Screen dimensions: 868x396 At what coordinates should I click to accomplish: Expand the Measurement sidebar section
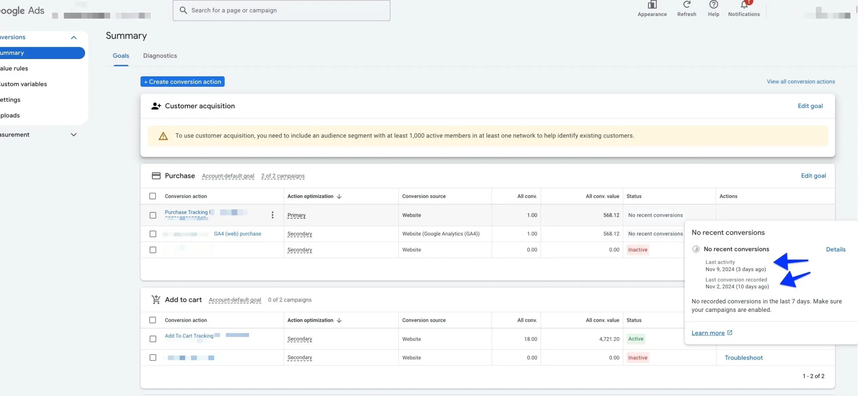point(74,135)
